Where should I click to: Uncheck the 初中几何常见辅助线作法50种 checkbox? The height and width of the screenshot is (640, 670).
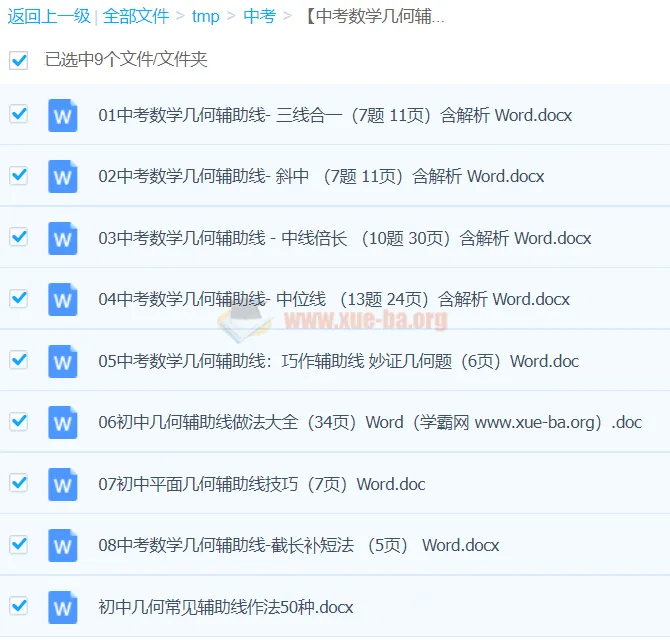click(18, 606)
